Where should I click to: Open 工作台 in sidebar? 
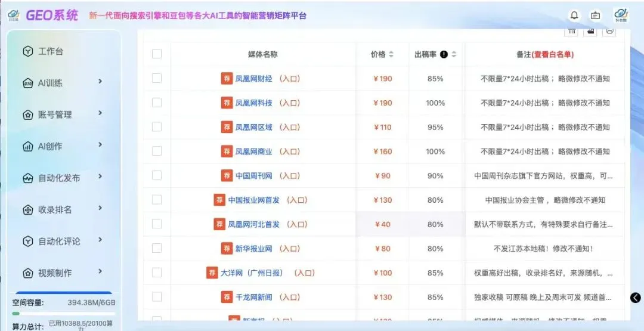pyautogui.click(x=51, y=52)
